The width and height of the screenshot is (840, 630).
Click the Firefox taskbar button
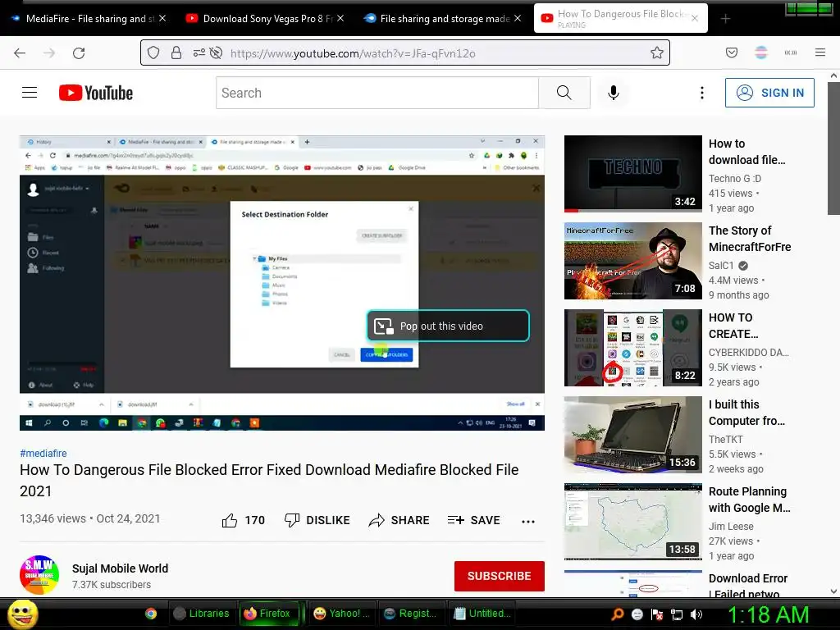pos(267,614)
